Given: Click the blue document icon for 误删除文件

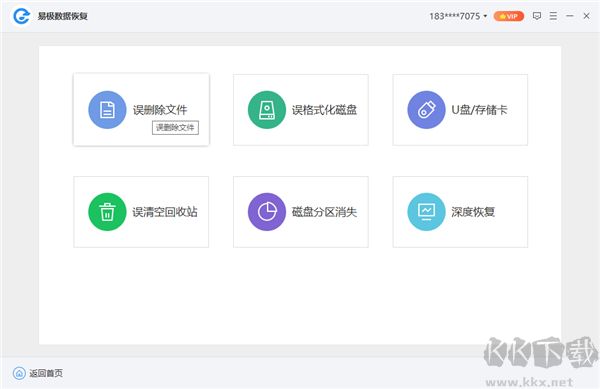Looking at the screenshot, I should pyautogui.click(x=107, y=110).
